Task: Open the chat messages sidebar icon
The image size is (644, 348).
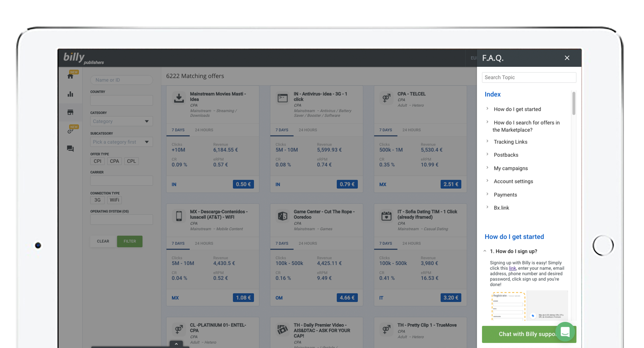Action: 70,148
